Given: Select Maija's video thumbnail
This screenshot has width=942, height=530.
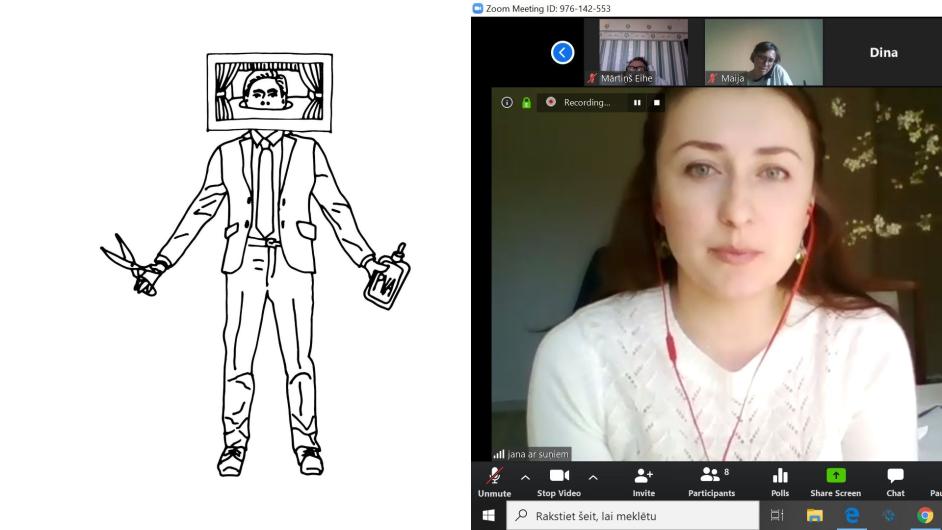Looking at the screenshot, I should click(763, 52).
